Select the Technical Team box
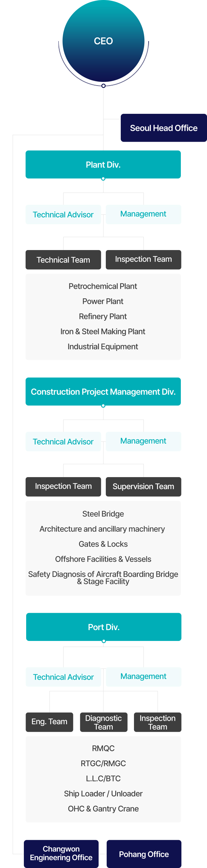The width and height of the screenshot is (207, 868). coord(63,260)
